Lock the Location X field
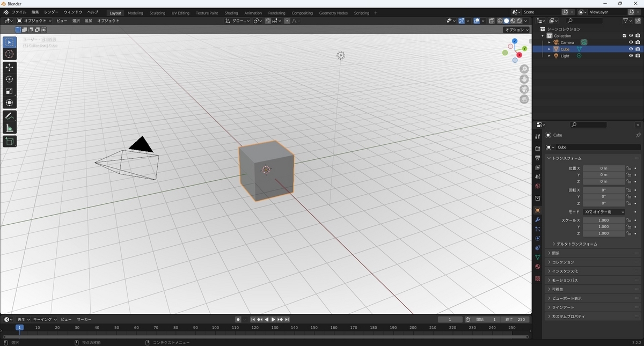 tap(628, 168)
